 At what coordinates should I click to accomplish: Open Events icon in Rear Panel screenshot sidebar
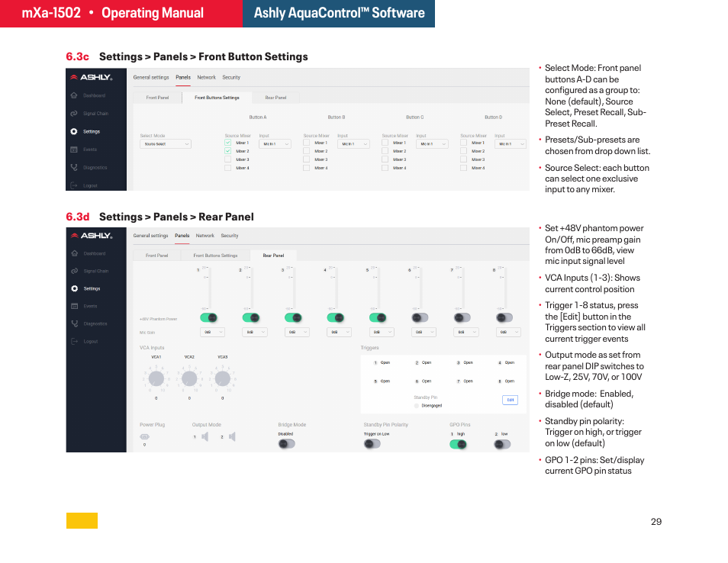click(x=74, y=306)
